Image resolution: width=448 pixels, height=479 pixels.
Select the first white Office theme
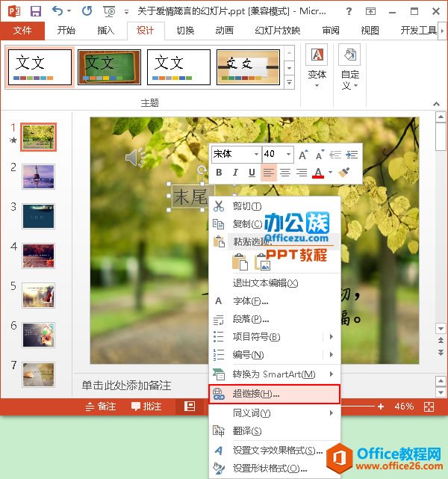(x=40, y=67)
